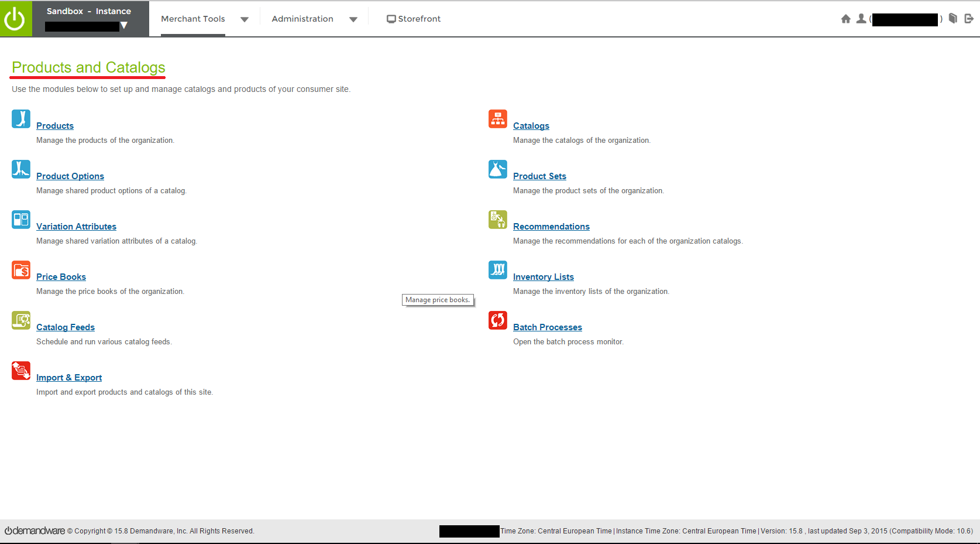The width and height of the screenshot is (980, 544).
Task: Open the Products link
Action: (x=55, y=126)
